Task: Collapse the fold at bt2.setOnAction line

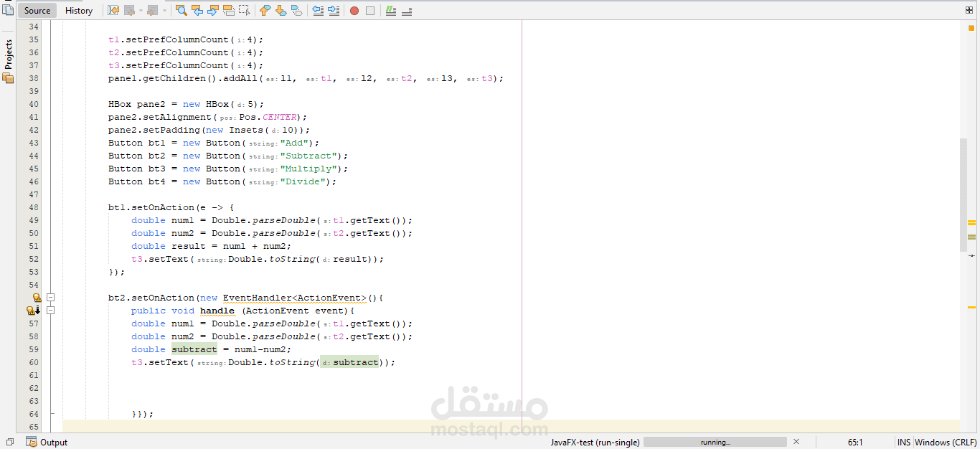Action: tap(51, 298)
